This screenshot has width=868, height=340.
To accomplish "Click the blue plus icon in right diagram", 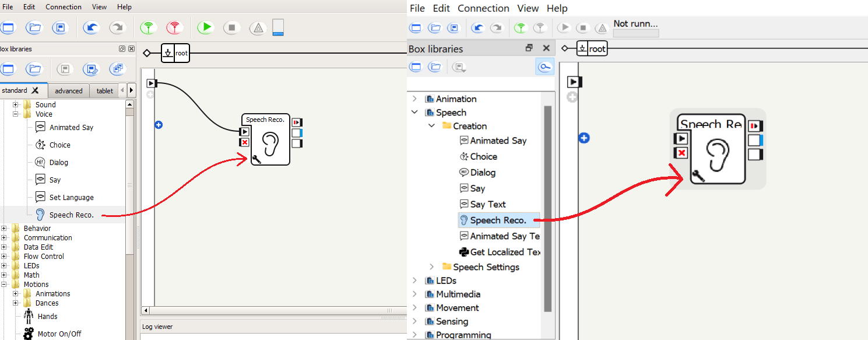I will (584, 138).
